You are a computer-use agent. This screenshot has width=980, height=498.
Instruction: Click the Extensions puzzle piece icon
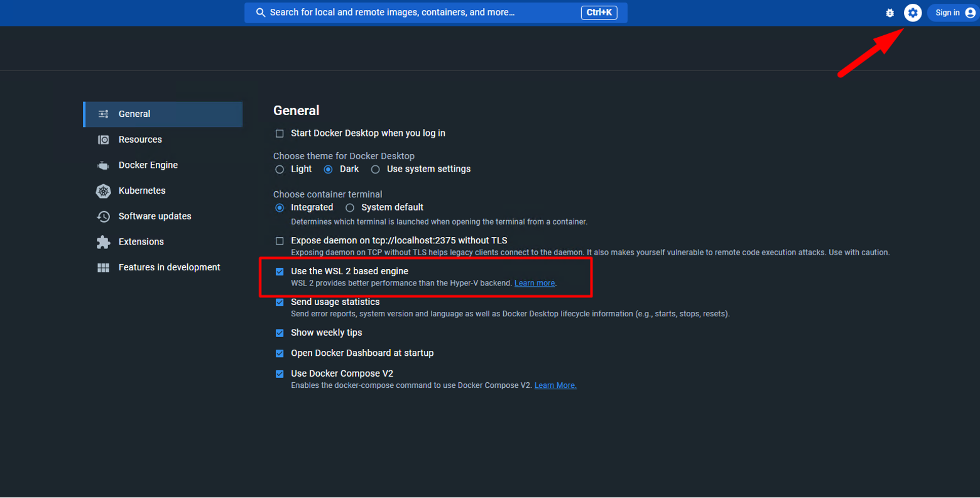point(104,242)
